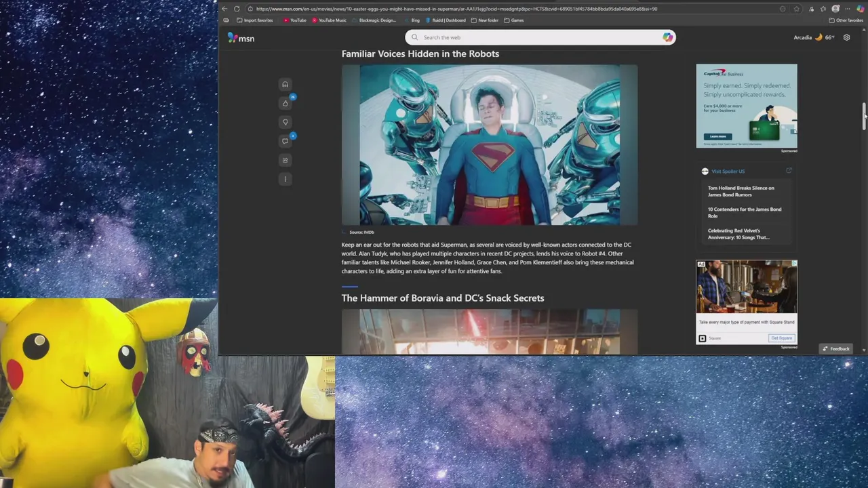This screenshot has width=868, height=488.
Task: Like the article with thumbs up
Action: pos(285,103)
